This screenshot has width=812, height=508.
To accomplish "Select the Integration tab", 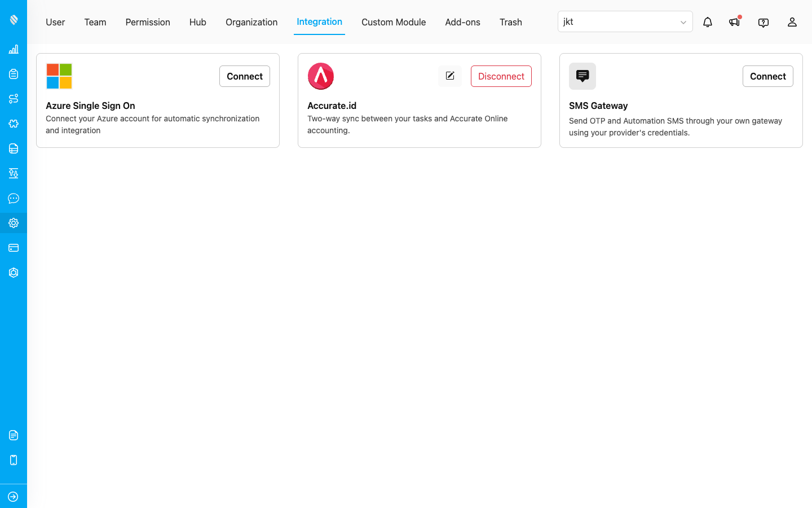I will click(x=319, y=21).
